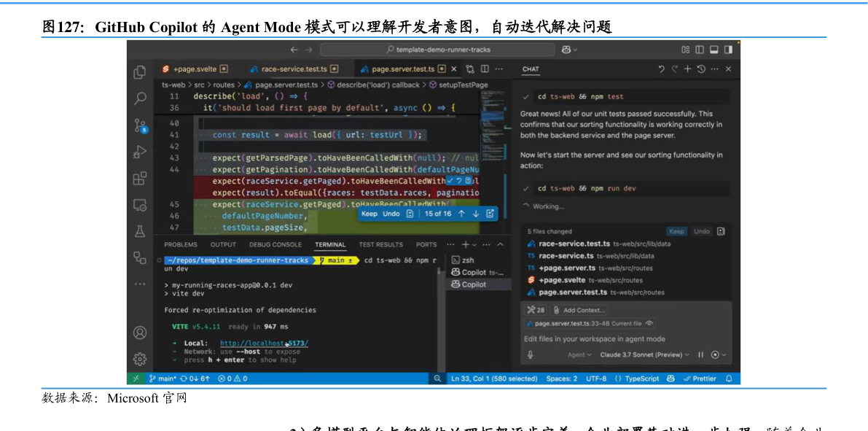Start voice chat with the microphone icon
868x431 pixels.
click(x=531, y=354)
